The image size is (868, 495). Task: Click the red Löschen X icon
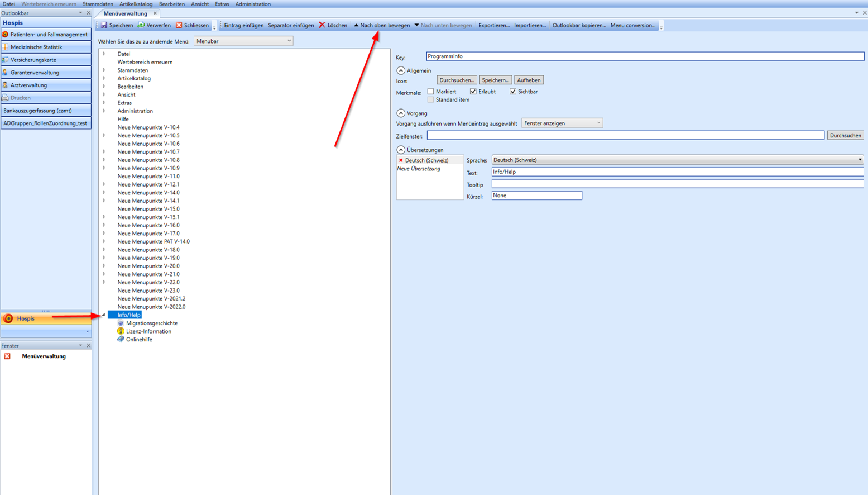tap(322, 25)
